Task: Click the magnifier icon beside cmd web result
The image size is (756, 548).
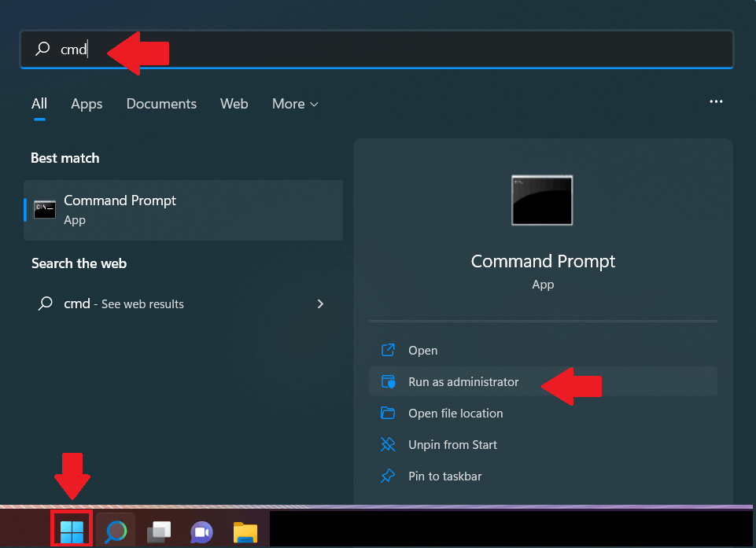Action: point(46,303)
